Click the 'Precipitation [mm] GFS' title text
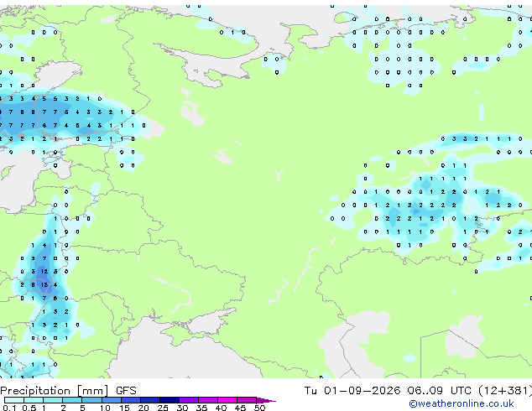The height and width of the screenshot is (411, 532). point(68,391)
